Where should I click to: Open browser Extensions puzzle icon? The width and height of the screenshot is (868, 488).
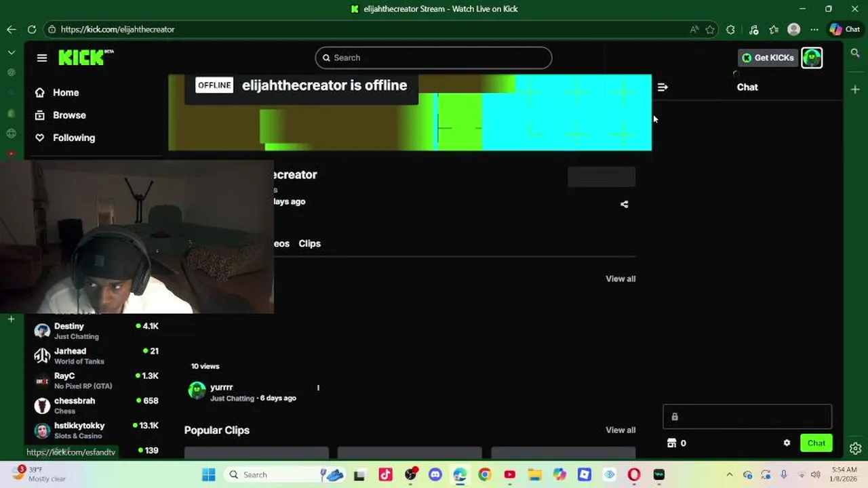(730, 29)
